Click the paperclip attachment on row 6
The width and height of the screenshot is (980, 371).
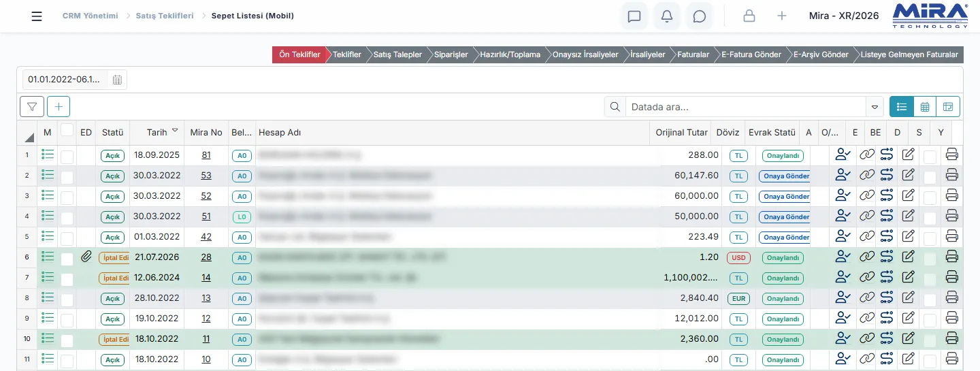click(x=86, y=257)
